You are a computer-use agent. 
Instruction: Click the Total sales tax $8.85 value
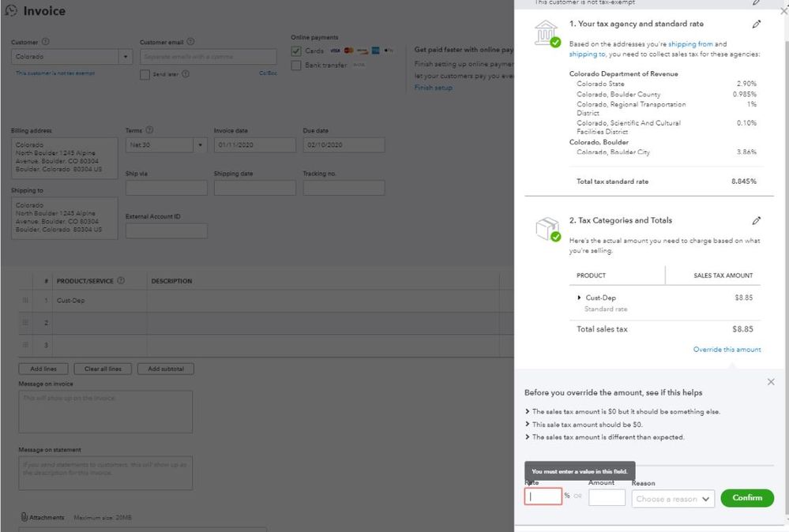point(742,329)
